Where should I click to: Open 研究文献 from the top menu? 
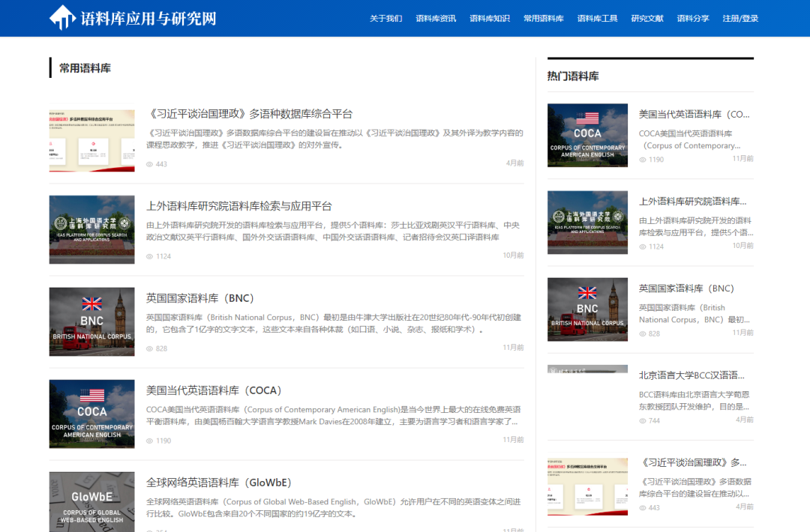pos(648,18)
